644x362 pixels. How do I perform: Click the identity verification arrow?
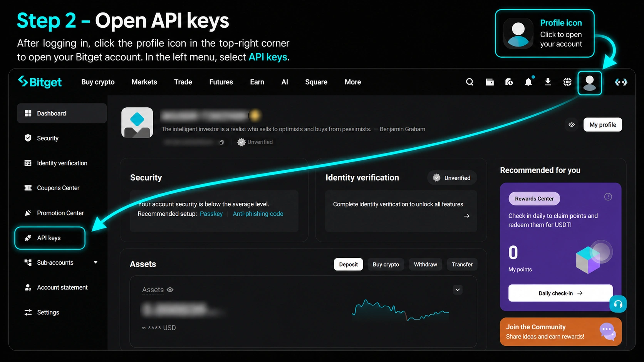tap(467, 216)
